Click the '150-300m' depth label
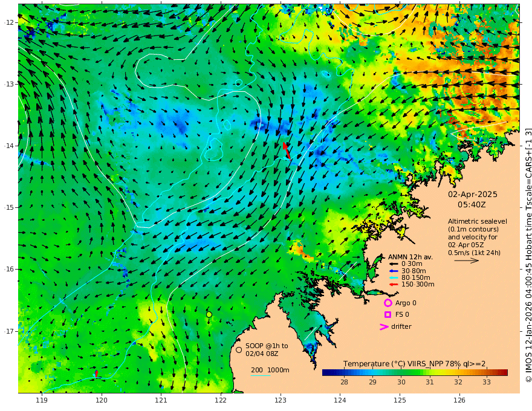Image resolution: width=532 pixels, height=411 pixels. (418, 284)
